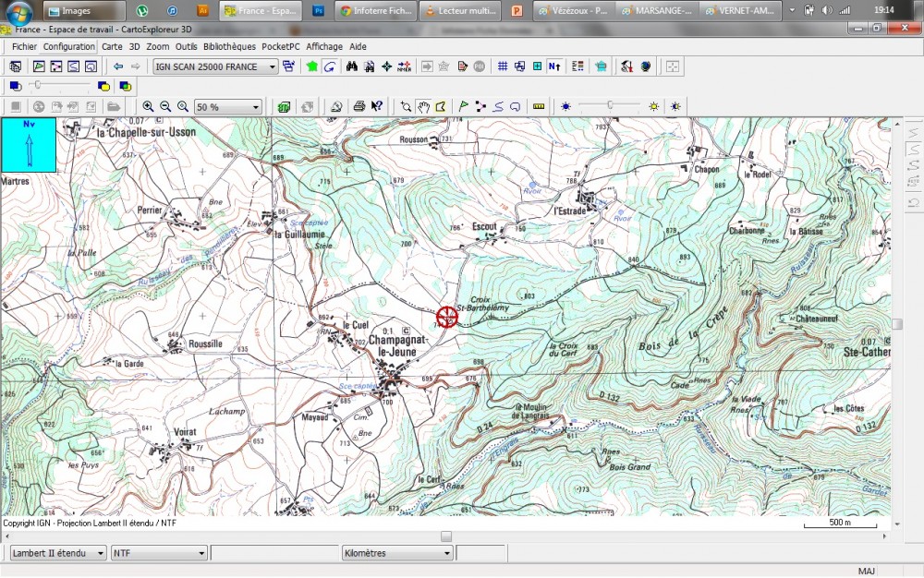Click the zoom in magnifier icon
The width and height of the screenshot is (924, 578).
[148, 107]
